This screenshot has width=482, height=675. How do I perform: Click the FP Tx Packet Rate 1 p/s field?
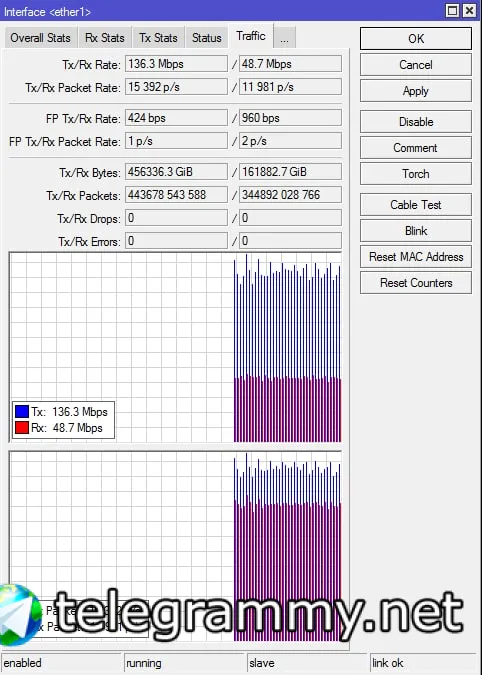pos(176,141)
